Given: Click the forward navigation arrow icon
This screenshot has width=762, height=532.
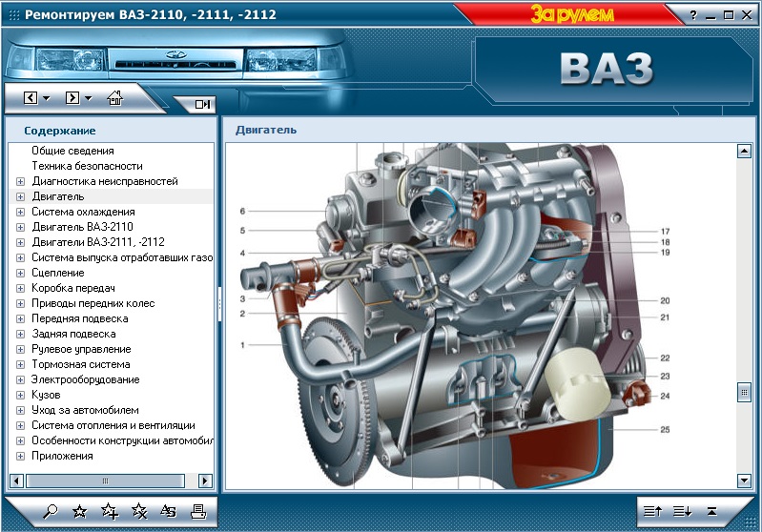Looking at the screenshot, I should pos(72,97).
